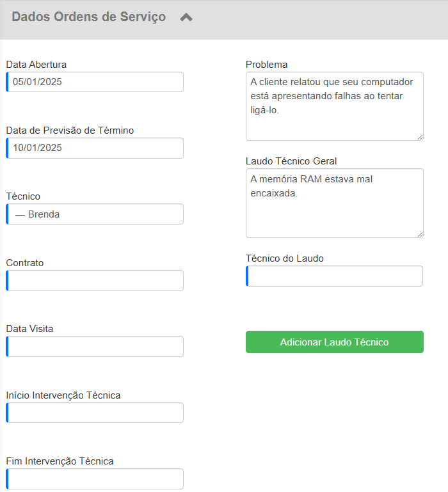Screen dimensions: 448x492
Task: Select the Data de Previsão de Término field
Action: 95,148
